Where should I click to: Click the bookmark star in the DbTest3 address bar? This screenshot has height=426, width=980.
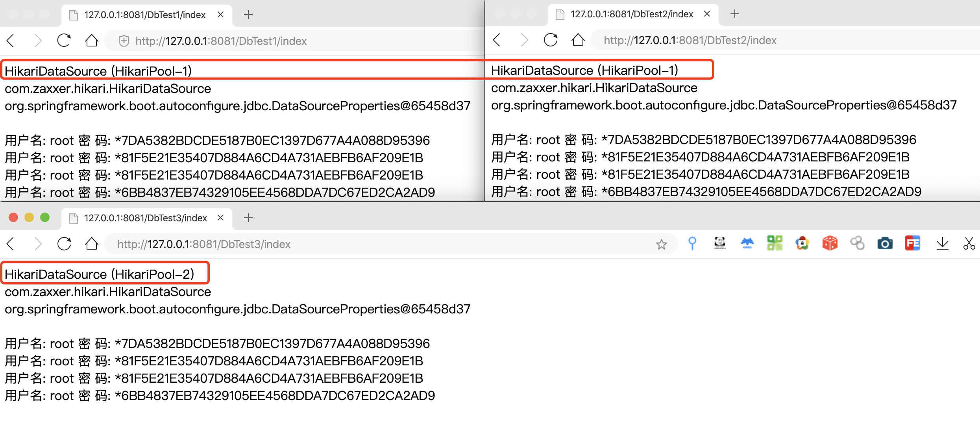[x=661, y=244]
